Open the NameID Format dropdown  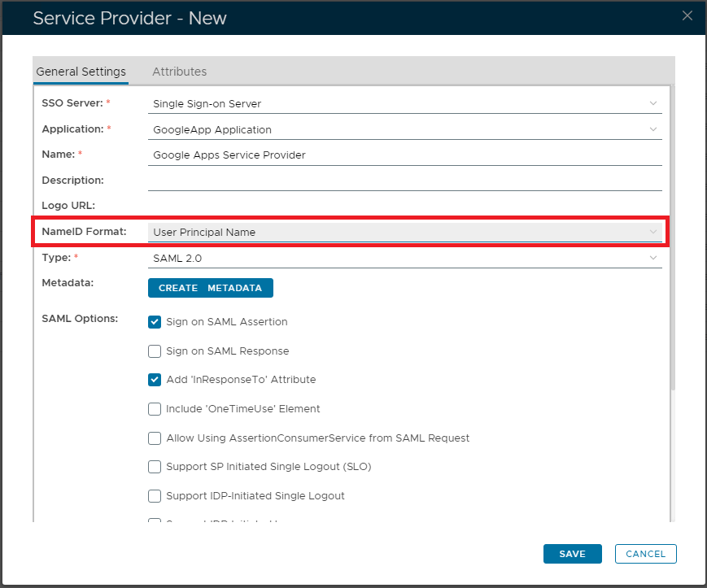(404, 232)
